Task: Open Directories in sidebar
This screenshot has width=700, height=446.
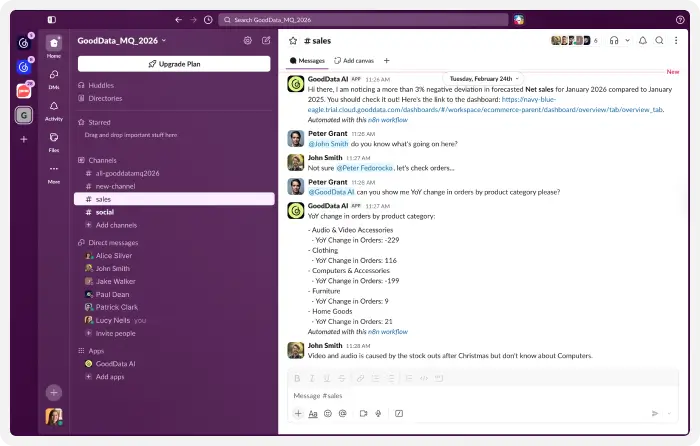Action: click(105, 98)
